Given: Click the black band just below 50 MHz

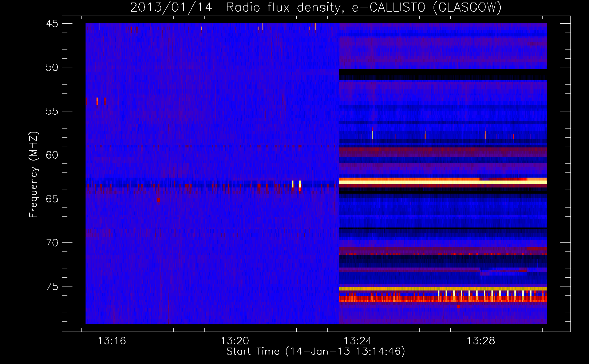Looking at the screenshot, I should 443,74.
